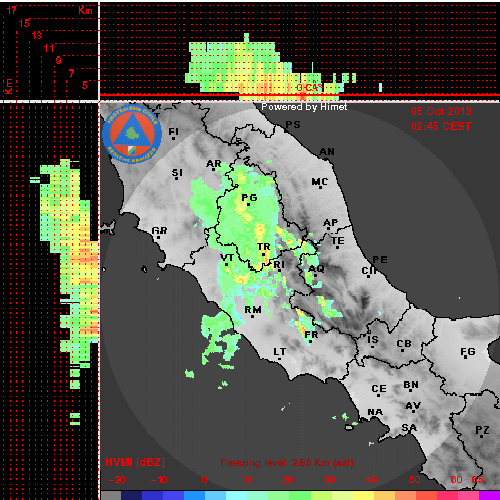
Task: Click the SI city label on the map
Action: click(x=177, y=173)
